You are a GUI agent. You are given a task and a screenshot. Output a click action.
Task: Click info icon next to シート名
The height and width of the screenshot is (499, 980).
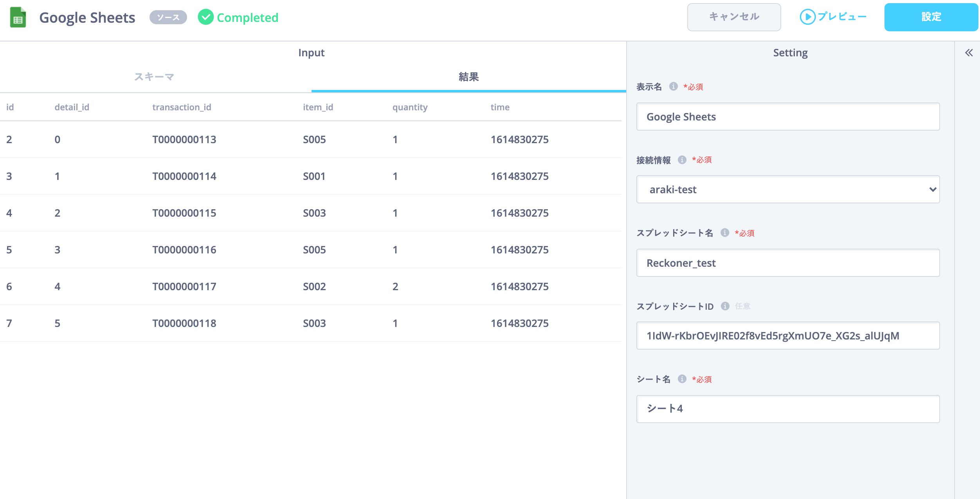pos(682,379)
